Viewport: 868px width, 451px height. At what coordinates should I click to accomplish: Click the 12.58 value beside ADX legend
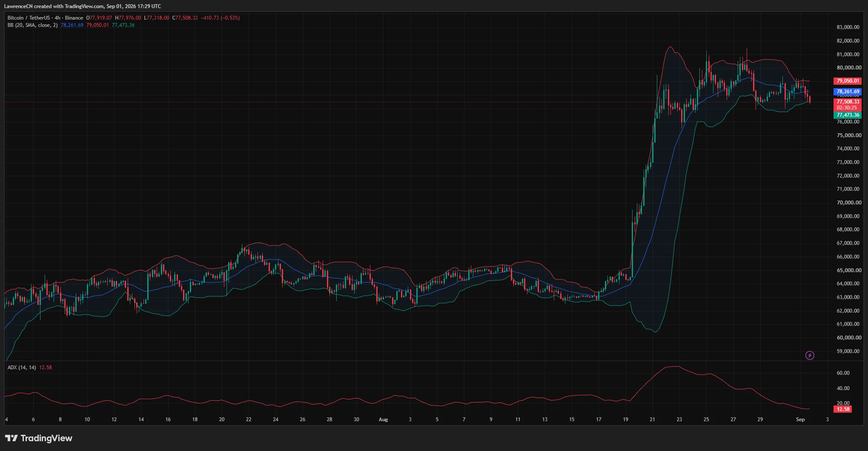(x=46, y=368)
